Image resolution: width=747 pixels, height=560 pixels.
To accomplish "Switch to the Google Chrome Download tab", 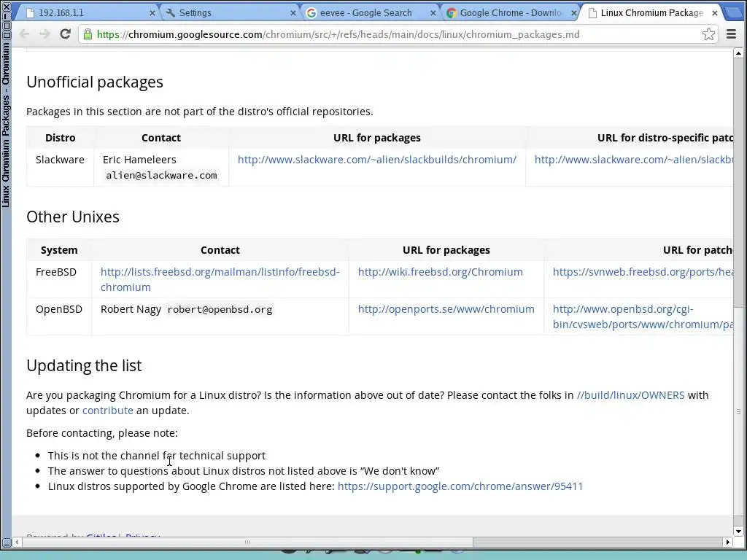I will (x=510, y=13).
